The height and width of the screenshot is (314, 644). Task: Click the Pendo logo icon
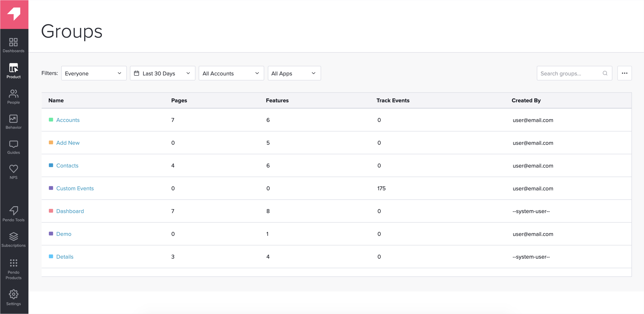coord(14,14)
